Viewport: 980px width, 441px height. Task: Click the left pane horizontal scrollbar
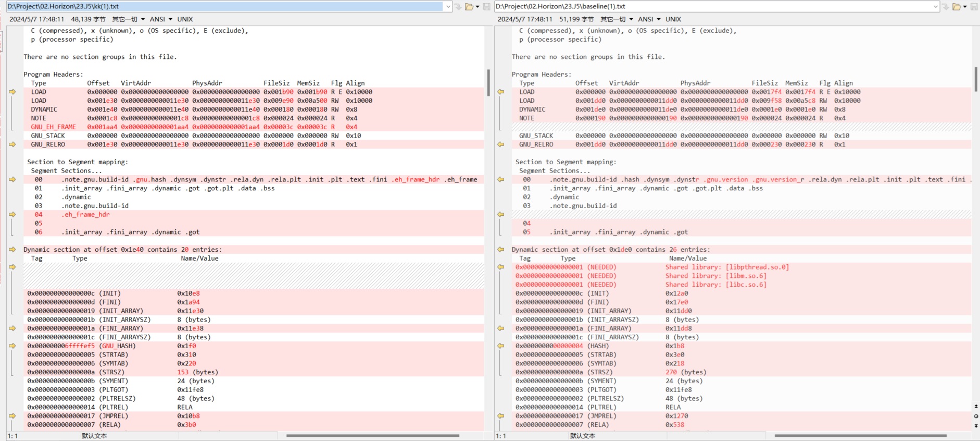pos(372,435)
